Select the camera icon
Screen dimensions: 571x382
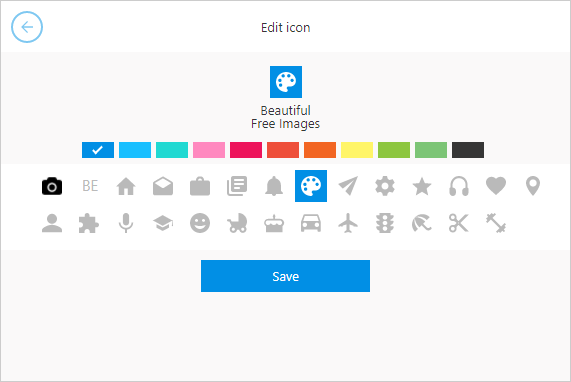coord(52,186)
